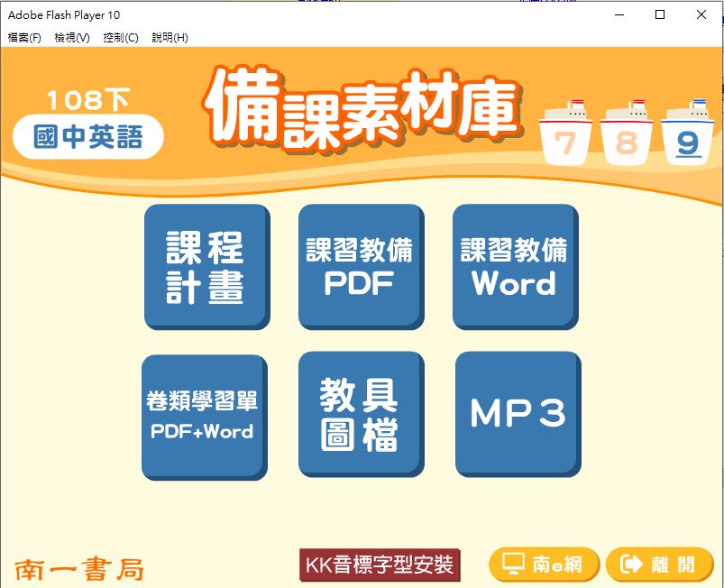Open the 說明(H) menu

(170, 38)
